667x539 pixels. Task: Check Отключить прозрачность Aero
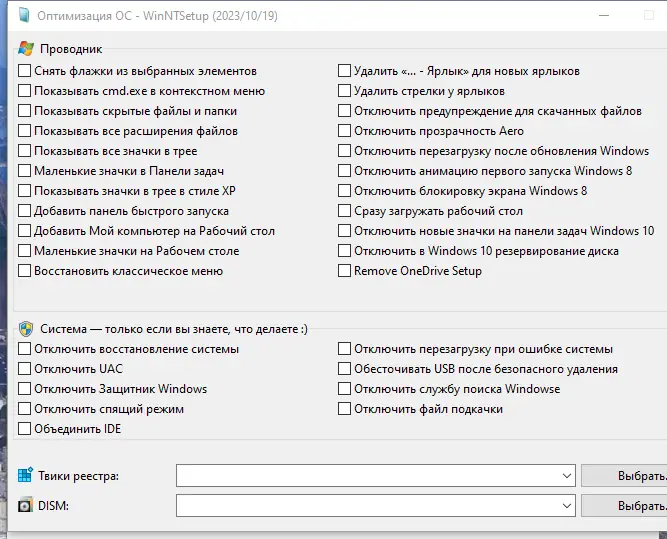[x=345, y=131]
